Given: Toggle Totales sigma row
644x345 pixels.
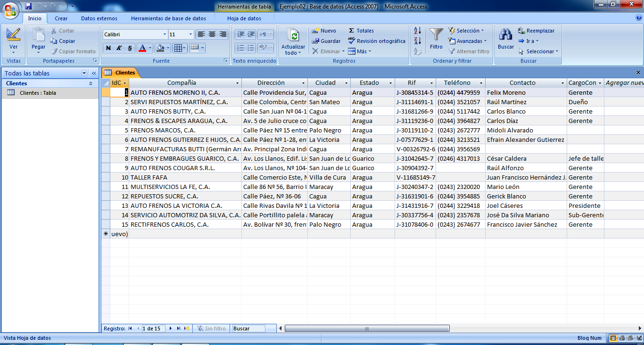Looking at the screenshot, I should click(x=361, y=31).
